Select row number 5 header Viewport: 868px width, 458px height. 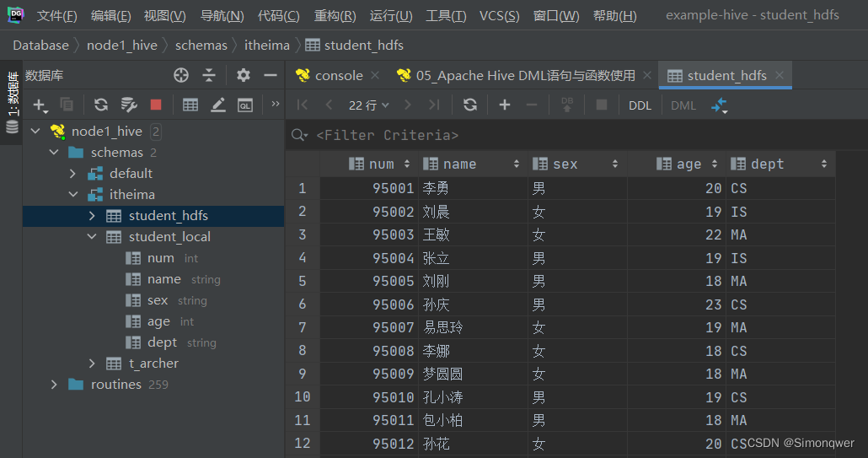tap(303, 282)
